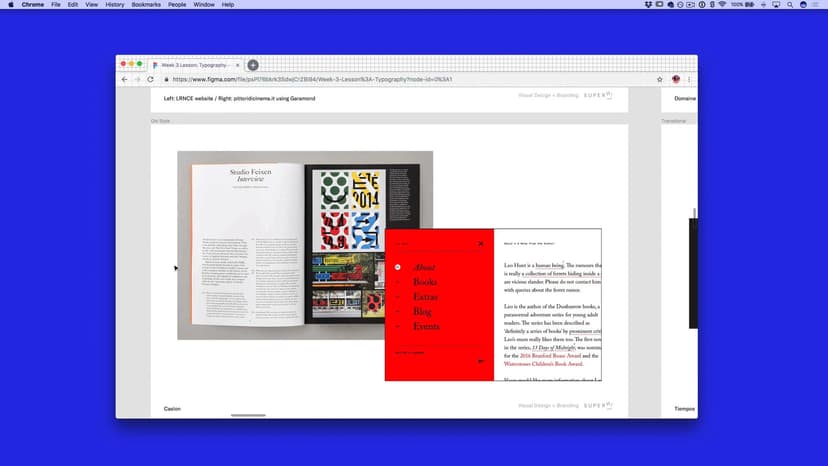This screenshot has width=828, height=466.
Task: View site security lock icon
Action: click(x=166, y=79)
